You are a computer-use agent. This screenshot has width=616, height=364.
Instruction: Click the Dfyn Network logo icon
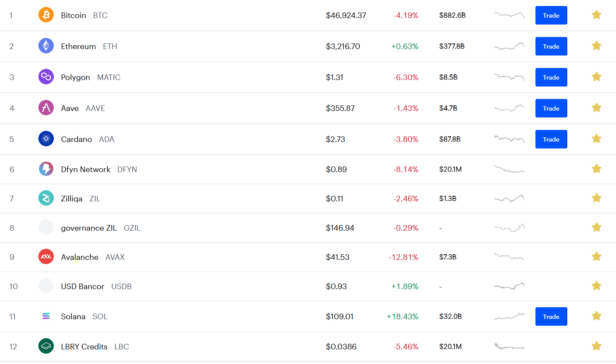click(46, 169)
